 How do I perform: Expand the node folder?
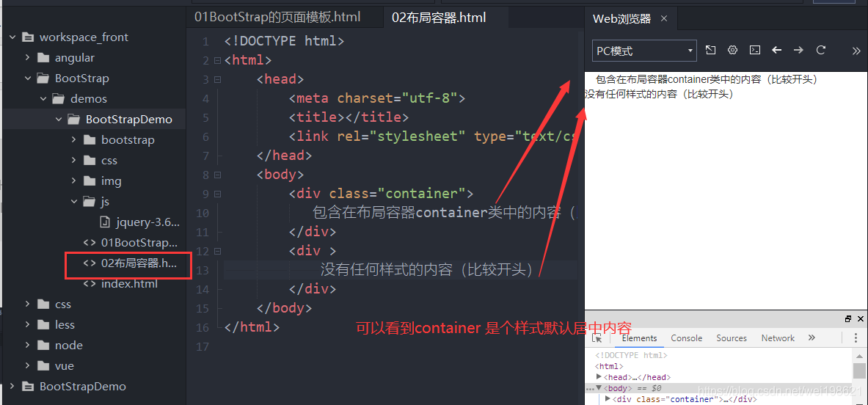[28, 345]
